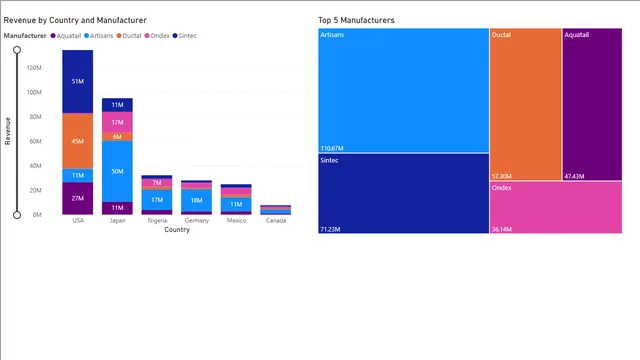Select the Ondex tile in the treemap

pyautogui.click(x=556, y=207)
